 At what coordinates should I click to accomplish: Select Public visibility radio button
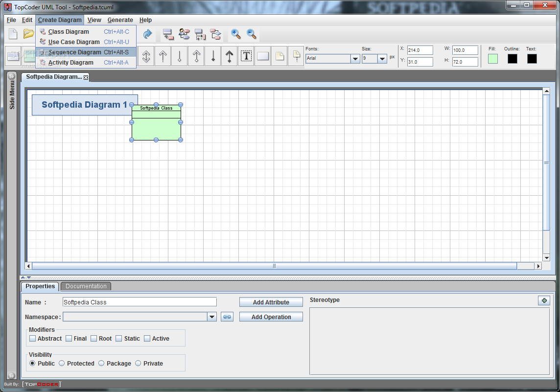[x=32, y=363]
